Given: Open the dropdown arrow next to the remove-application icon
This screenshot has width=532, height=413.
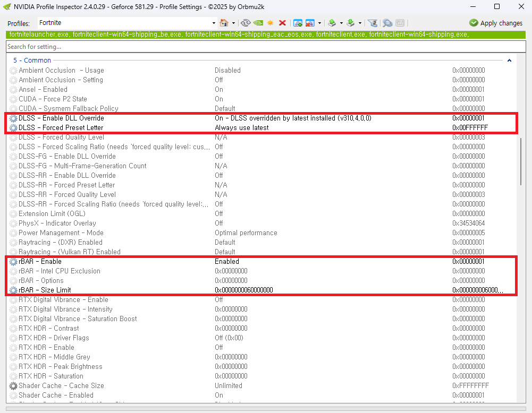Looking at the screenshot, I should 319,23.
